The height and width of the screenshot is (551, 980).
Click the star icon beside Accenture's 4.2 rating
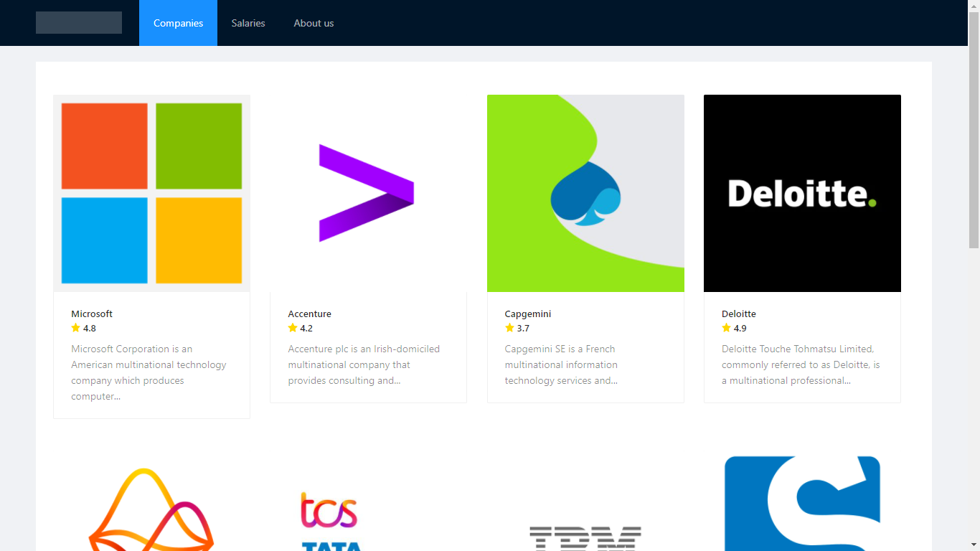click(x=292, y=328)
